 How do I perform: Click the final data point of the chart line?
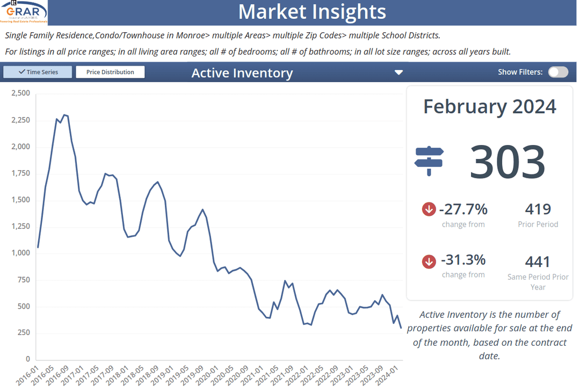coord(401,328)
